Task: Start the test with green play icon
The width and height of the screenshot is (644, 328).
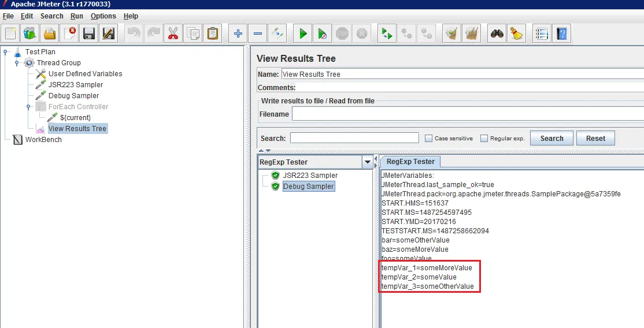Action: pyautogui.click(x=303, y=33)
